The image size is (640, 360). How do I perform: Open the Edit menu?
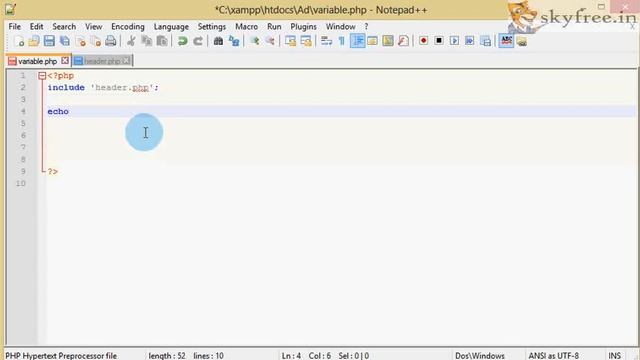[36, 27]
